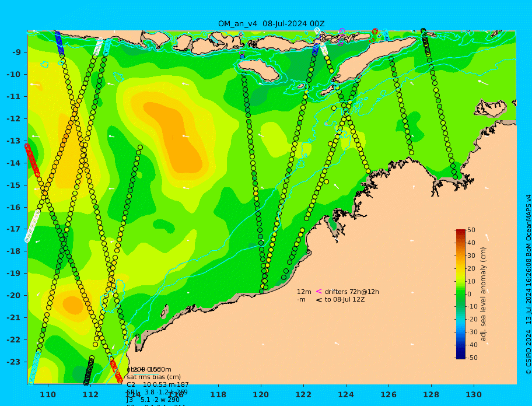This screenshot has height=406, width=532.
Task: Click latitude axis label '-18'
Action: point(13,251)
